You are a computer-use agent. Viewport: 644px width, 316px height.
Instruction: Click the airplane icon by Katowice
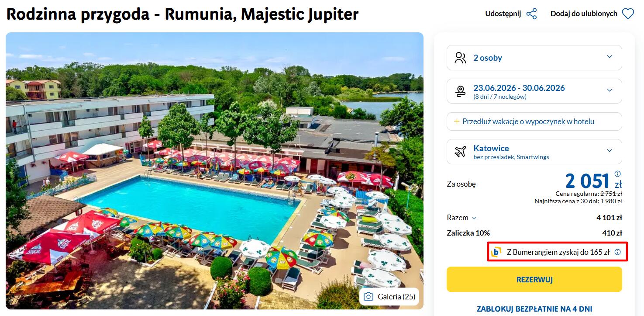coord(460,152)
